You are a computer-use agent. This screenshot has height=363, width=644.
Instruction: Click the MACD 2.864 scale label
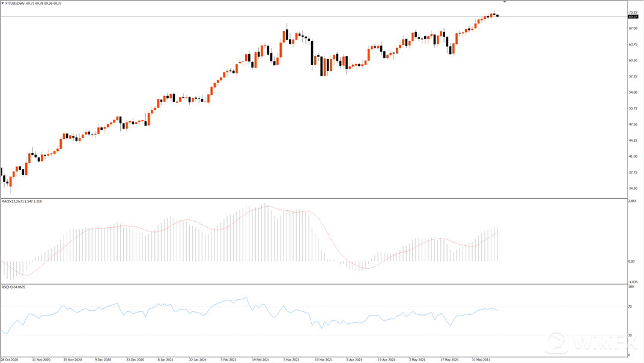[x=633, y=201]
